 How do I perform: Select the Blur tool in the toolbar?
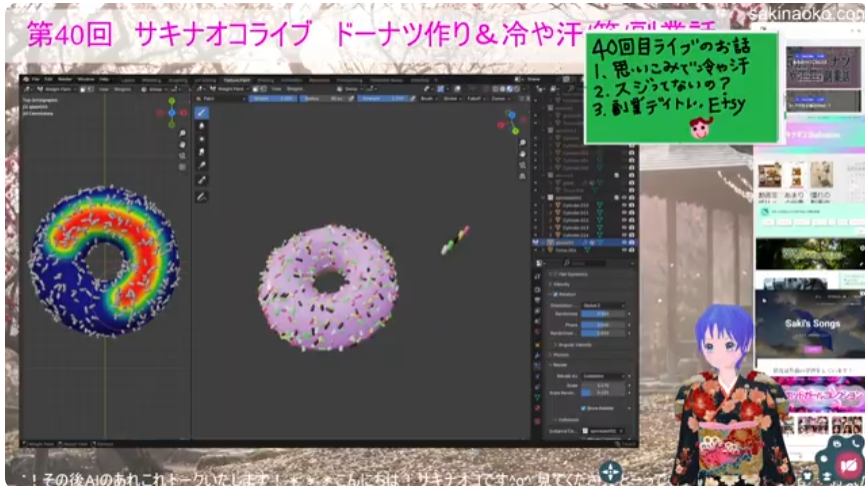pyautogui.click(x=201, y=126)
